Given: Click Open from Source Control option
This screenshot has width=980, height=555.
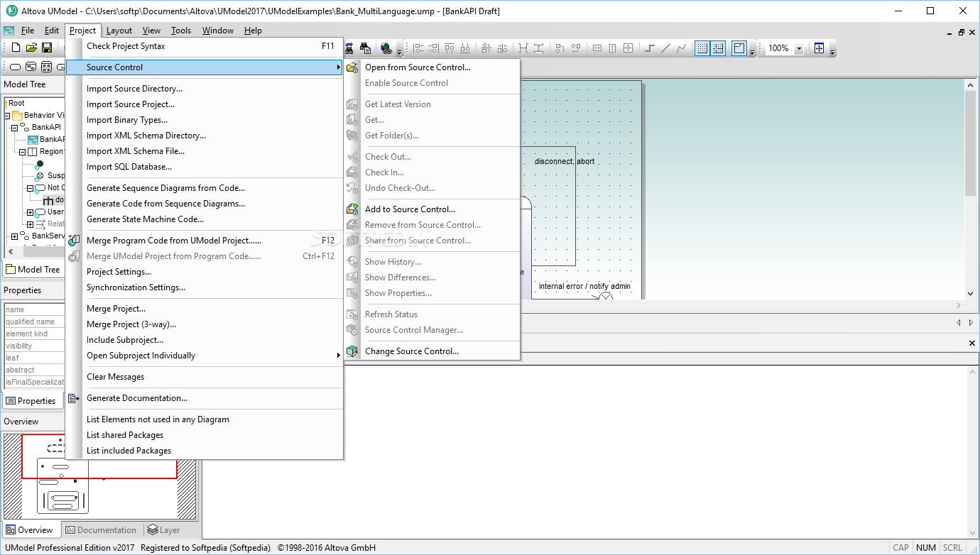Looking at the screenshot, I should [x=418, y=67].
